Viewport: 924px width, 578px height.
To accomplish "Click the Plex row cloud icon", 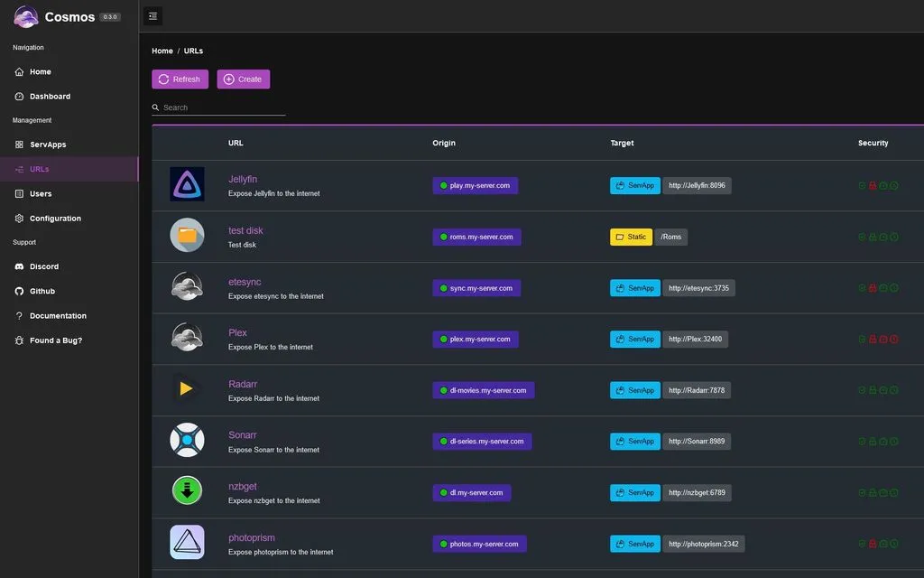I will [187, 338].
